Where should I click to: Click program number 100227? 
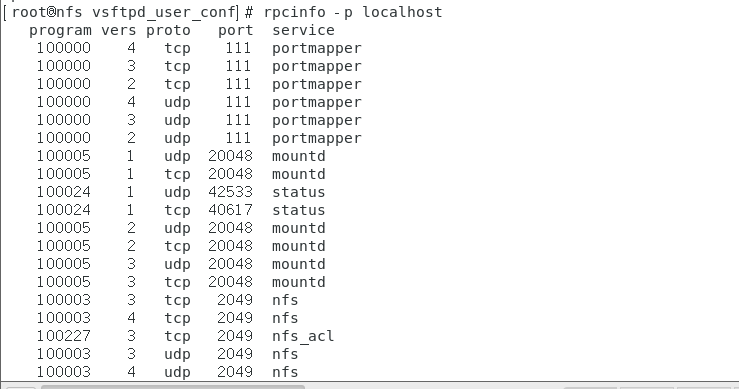[64, 336]
